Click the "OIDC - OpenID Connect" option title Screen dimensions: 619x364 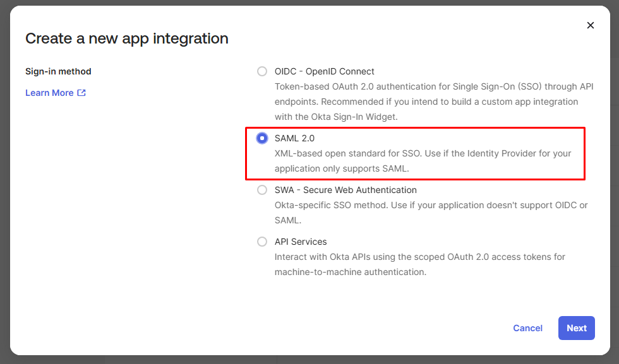point(324,71)
